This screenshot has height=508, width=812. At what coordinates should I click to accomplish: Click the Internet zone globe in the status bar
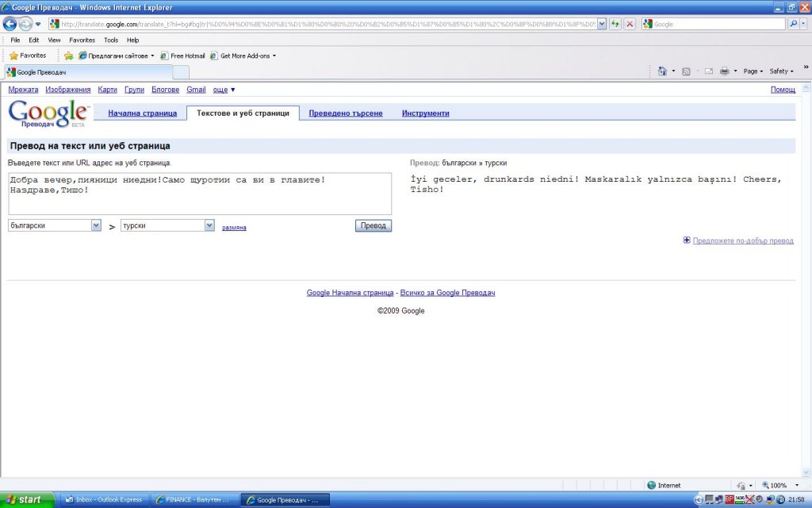pyautogui.click(x=652, y=485)
